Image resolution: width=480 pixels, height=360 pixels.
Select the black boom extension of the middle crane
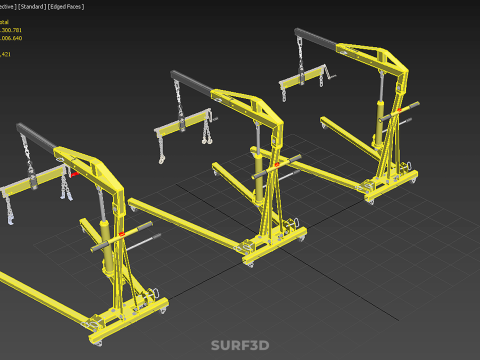(191, 83)
